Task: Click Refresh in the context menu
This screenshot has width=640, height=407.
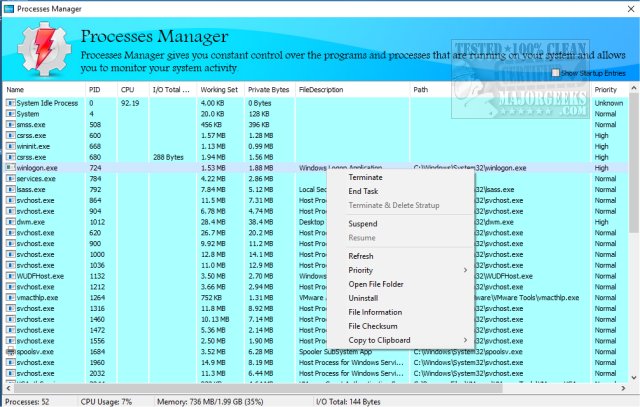Action: [360, 256]
